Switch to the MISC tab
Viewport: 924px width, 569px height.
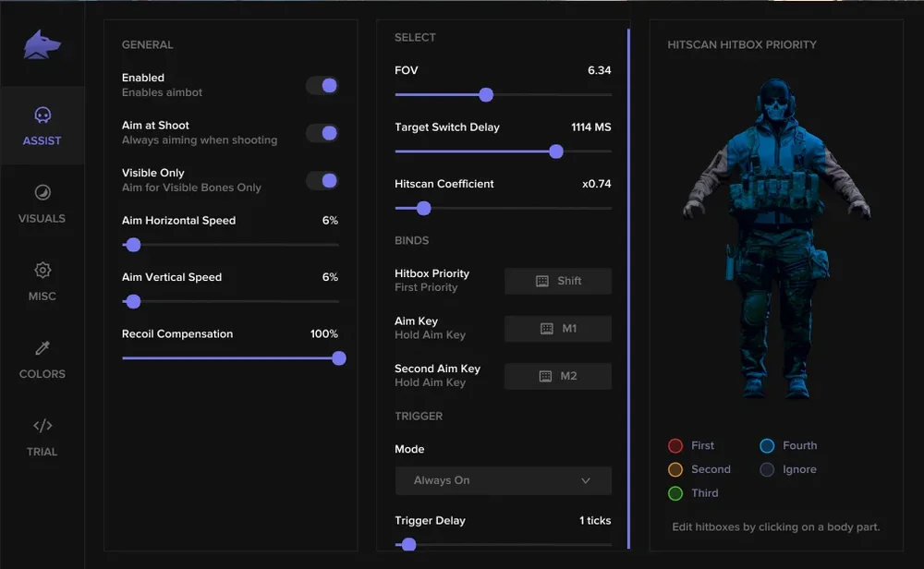point(43,282)
